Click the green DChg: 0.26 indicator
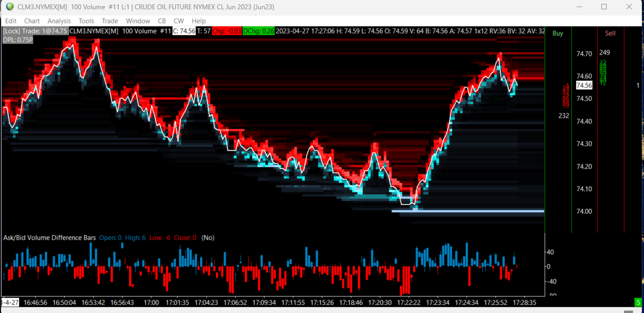This screenshot has width=644, height=313. click(259, 31)
